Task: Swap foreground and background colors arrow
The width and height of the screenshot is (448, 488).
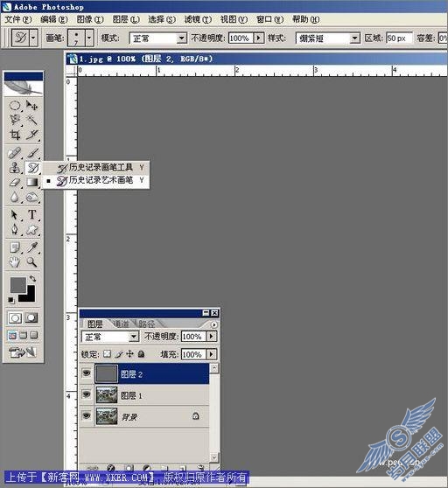Action: tap(32, 278)
